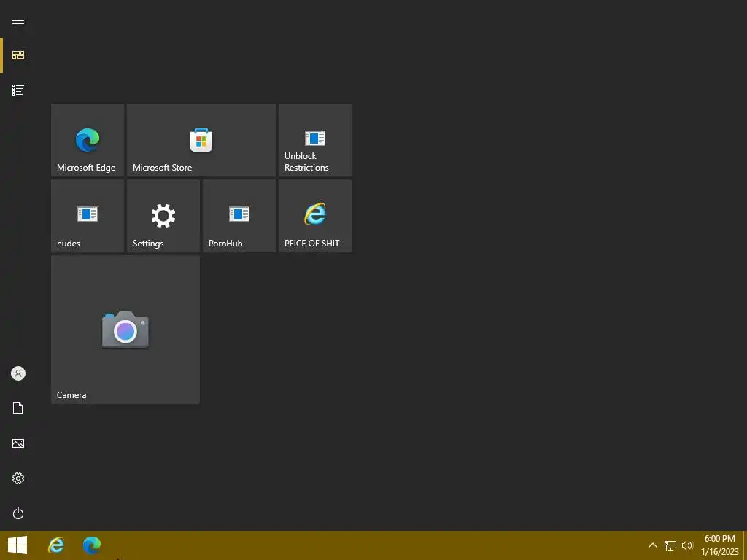Show hidden icons in system tray
This screenshot has width=747, height=560.
[653, 545]
